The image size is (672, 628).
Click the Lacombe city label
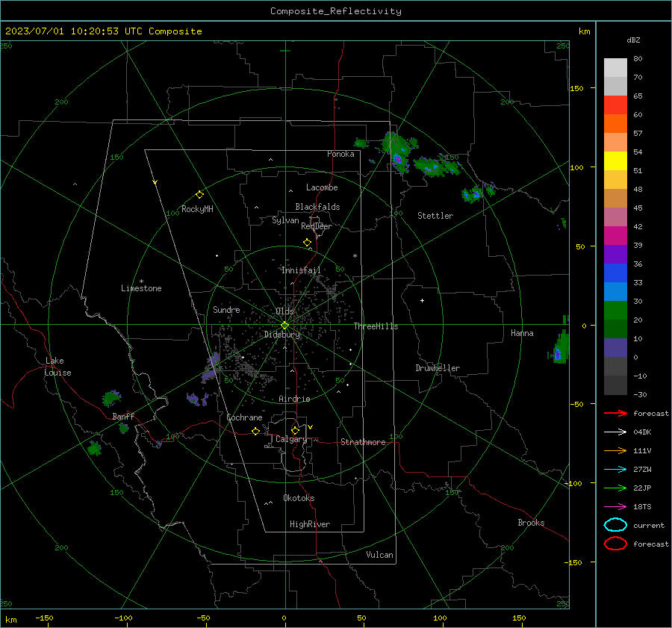pyautogui.click(x=322, y=187)
